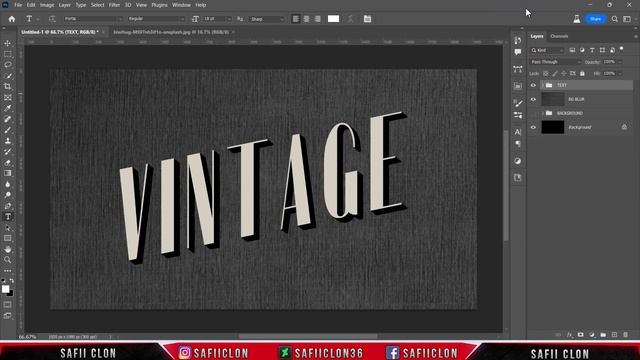Open the font style Regular dropdown
Image resolution: width=640 pixels, height=360 pixels.
point(156,19)
